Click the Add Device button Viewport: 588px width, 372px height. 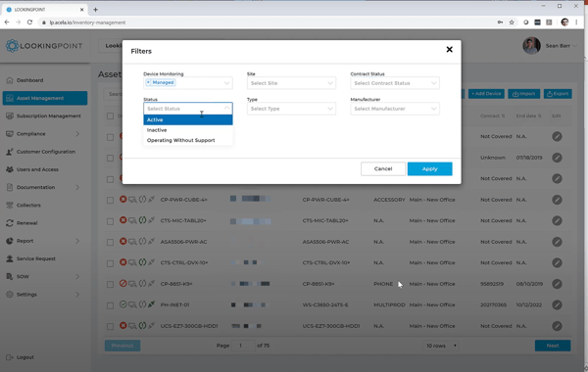click(x=486, y=94)
